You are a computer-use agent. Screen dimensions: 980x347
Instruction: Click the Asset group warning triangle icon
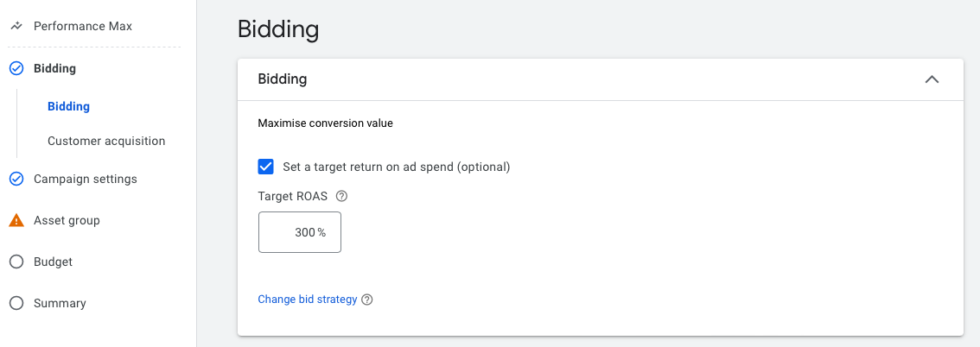17,220
